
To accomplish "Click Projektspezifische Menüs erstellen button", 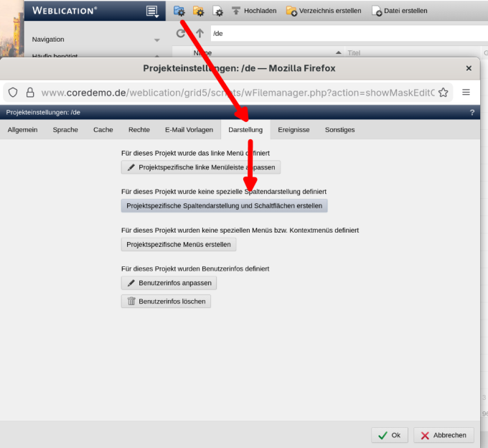I will 179,244.
